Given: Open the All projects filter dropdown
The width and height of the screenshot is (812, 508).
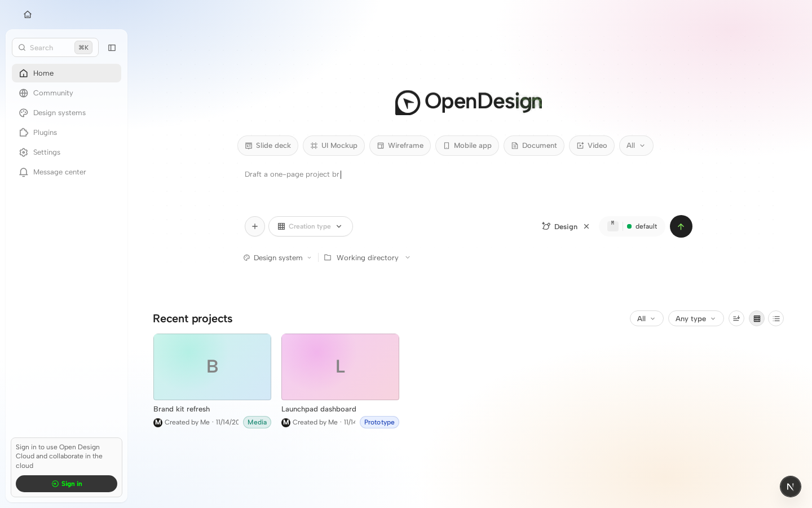Looking at the screenshot, I should coord(647,318).
